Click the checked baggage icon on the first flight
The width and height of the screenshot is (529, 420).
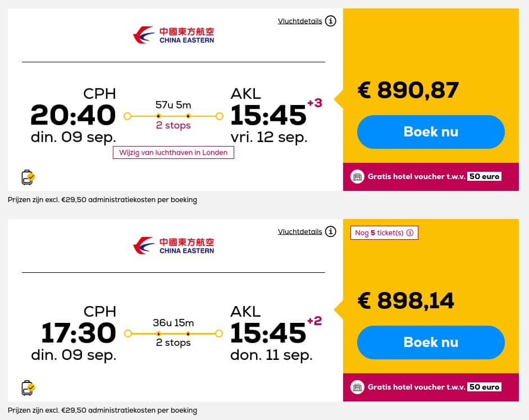[28, 177]
